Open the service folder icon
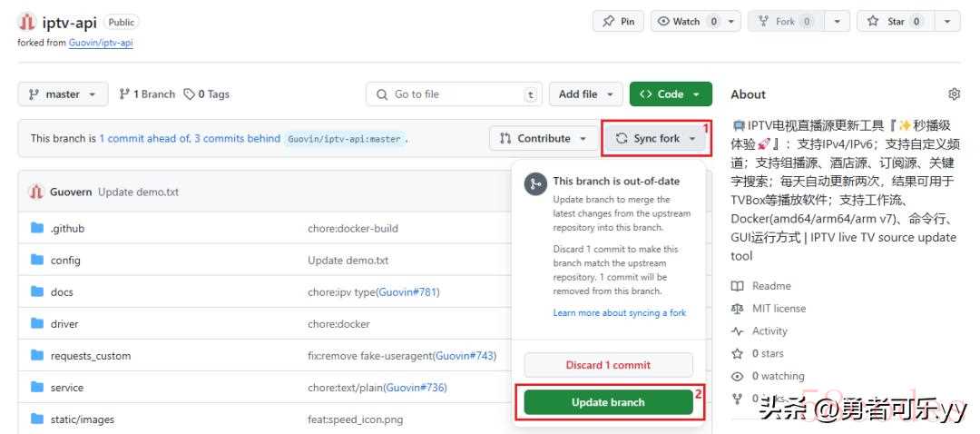980x434 pixels. [37, 387]
